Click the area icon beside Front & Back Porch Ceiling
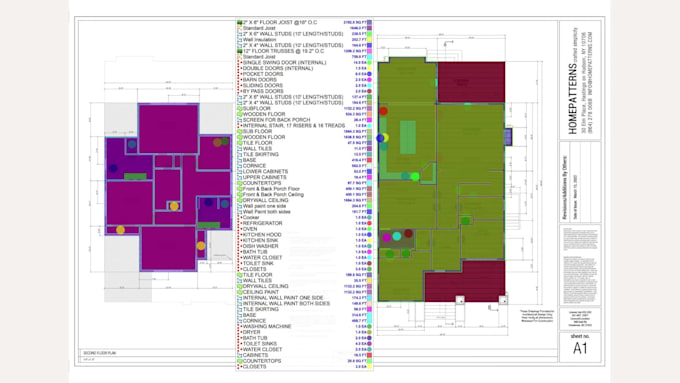 (239, 194)
